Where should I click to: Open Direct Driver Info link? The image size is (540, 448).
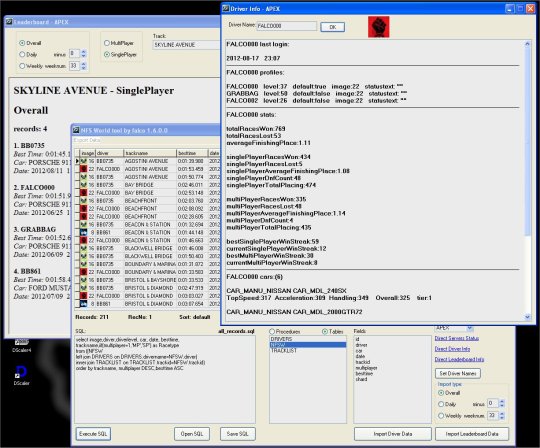(x=452, y=349)
